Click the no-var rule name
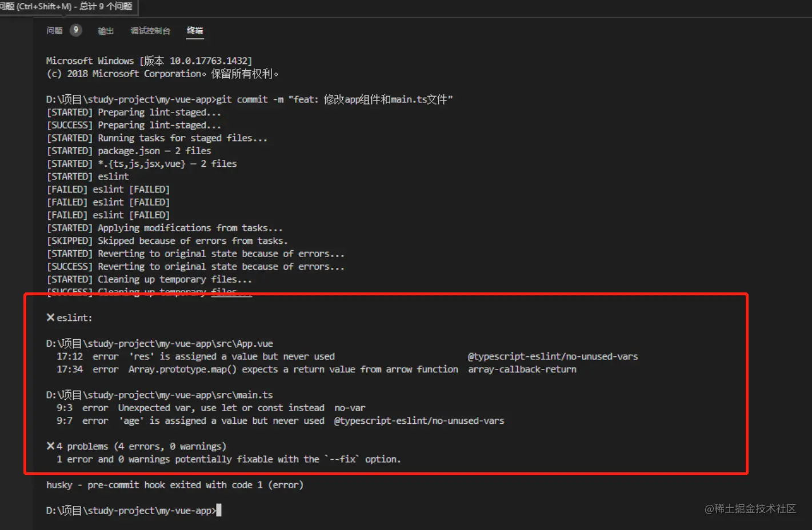Viewport: 812px width, 530px height. point(350,408)
